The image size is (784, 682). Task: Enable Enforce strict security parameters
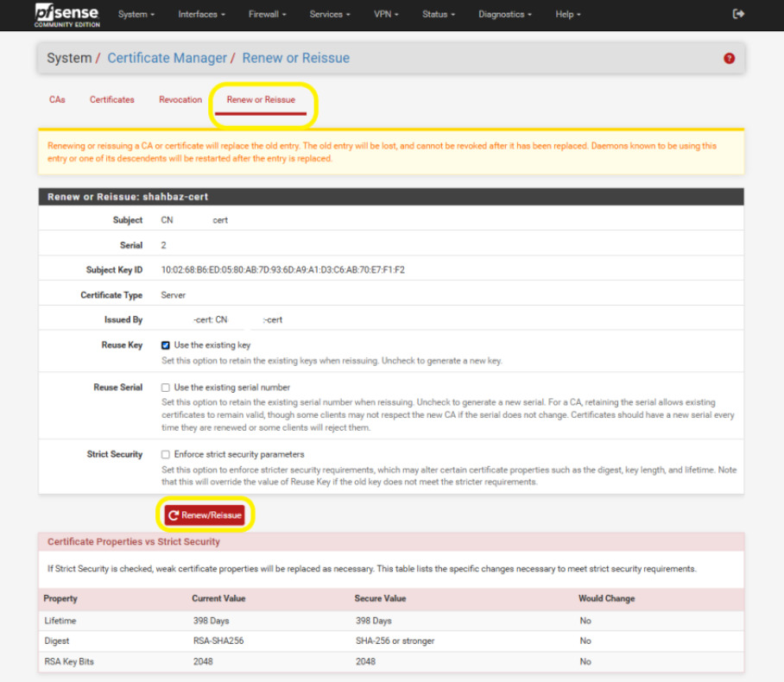(x=166, y=454)
